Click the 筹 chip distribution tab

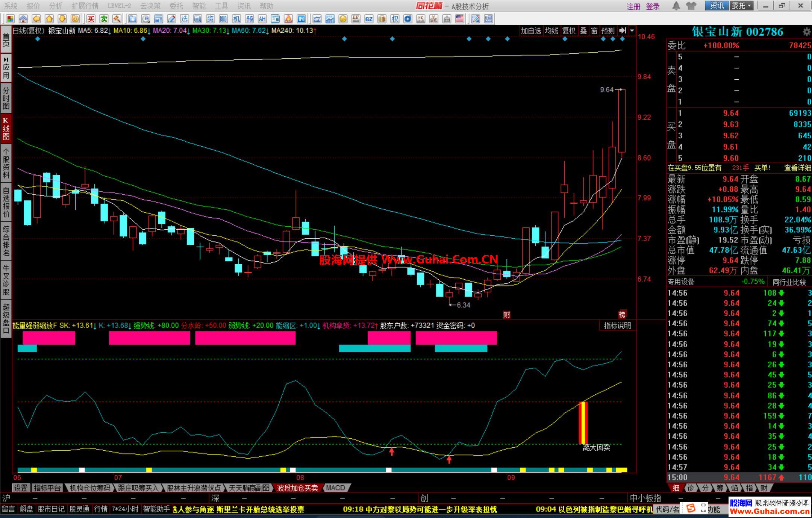click(x=720, y=488)
